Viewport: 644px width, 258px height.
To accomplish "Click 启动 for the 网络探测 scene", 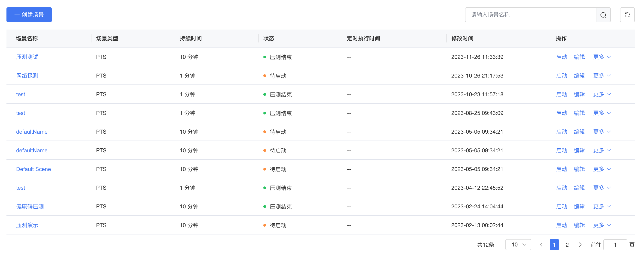I will [x=561, y=76].
